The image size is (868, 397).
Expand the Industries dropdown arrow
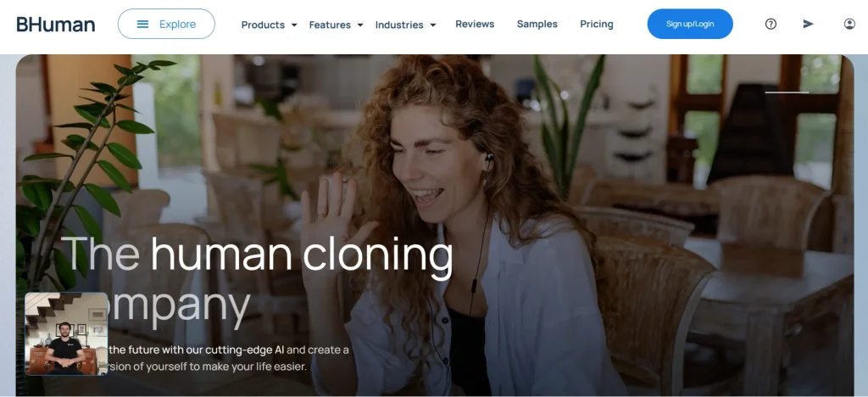tap(433, 25)
